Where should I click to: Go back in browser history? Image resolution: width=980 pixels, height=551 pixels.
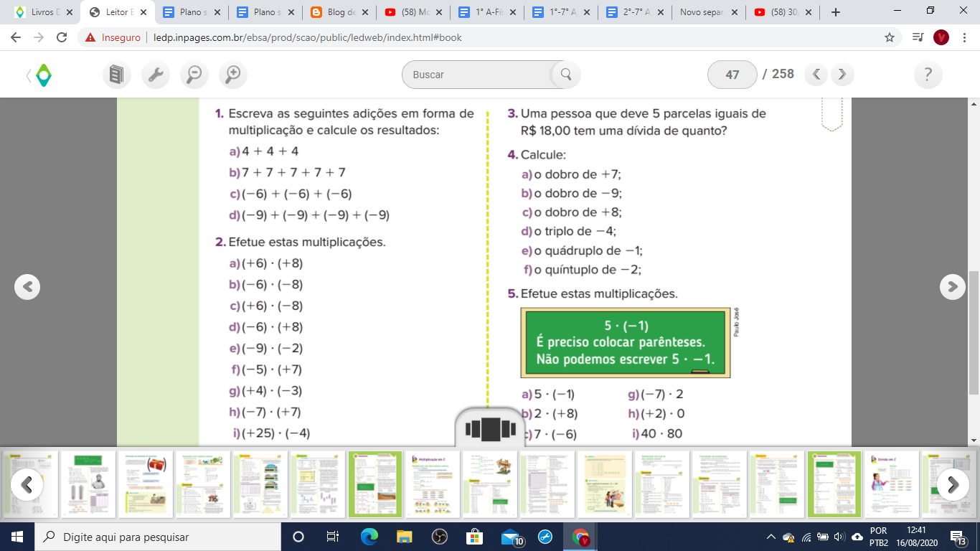pos(16,37)
